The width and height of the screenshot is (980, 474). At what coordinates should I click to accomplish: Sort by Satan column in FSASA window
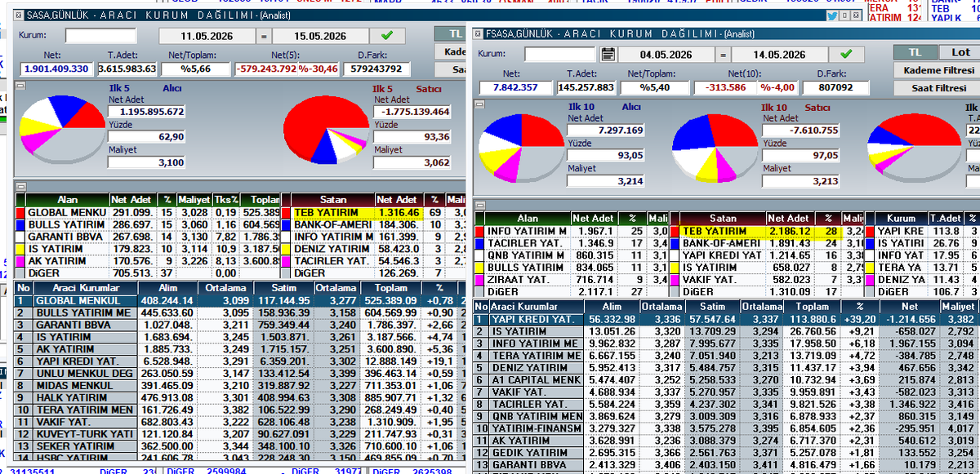click(x=723, y=218)
